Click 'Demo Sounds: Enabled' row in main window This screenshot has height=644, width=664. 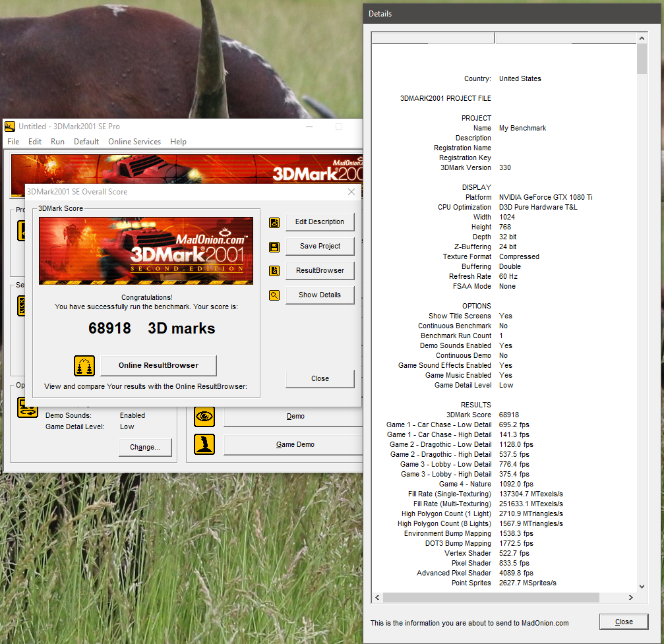coord(95,415)
